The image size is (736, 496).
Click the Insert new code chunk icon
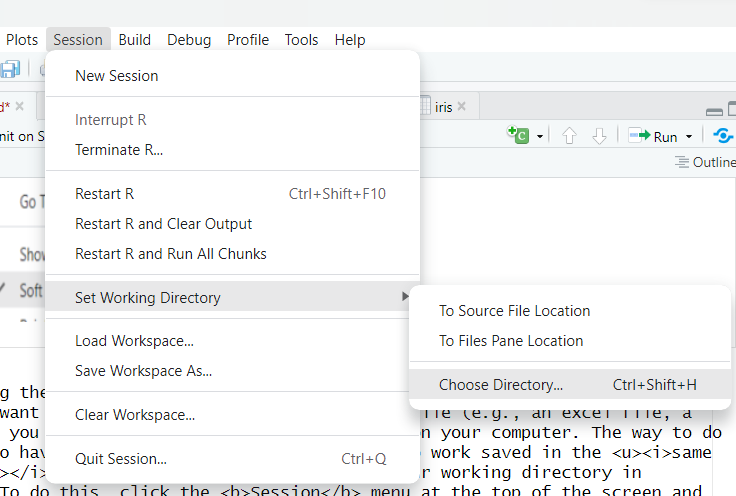point(518,136)
